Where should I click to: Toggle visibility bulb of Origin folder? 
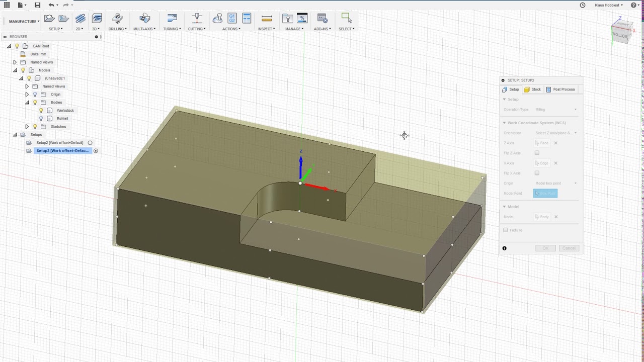pyautogui.click(x=35, y=95)
